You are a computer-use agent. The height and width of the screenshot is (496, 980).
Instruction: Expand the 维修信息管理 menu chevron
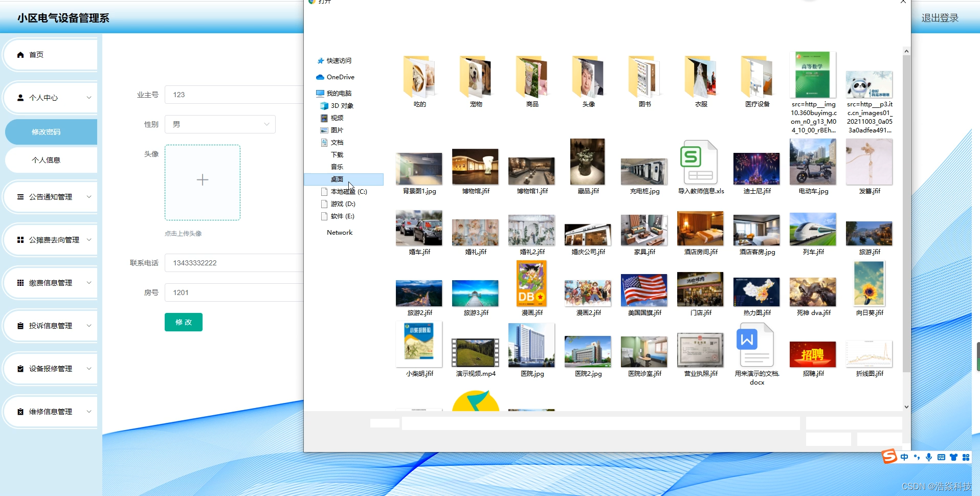89,412
